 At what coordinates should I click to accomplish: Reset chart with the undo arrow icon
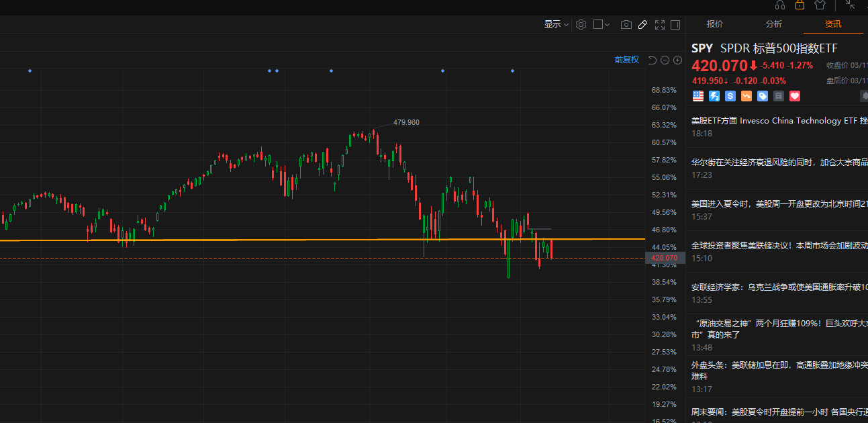[x=652, y=60]
